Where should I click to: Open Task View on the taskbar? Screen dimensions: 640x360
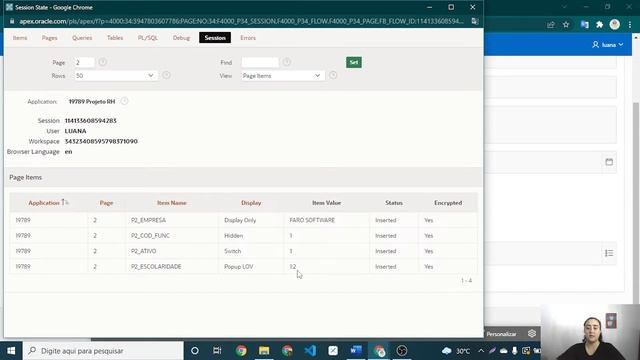[x=217, y=351]
